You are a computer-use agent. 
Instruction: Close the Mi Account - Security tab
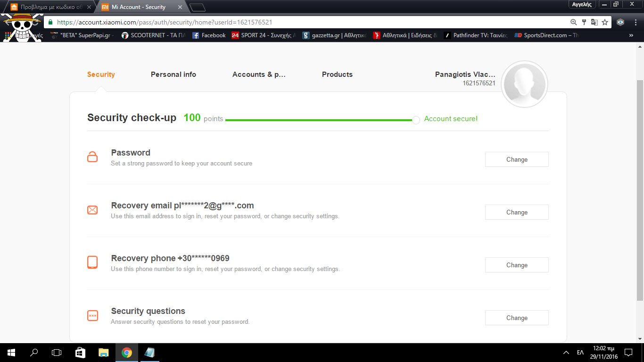[x=180, y=7]
